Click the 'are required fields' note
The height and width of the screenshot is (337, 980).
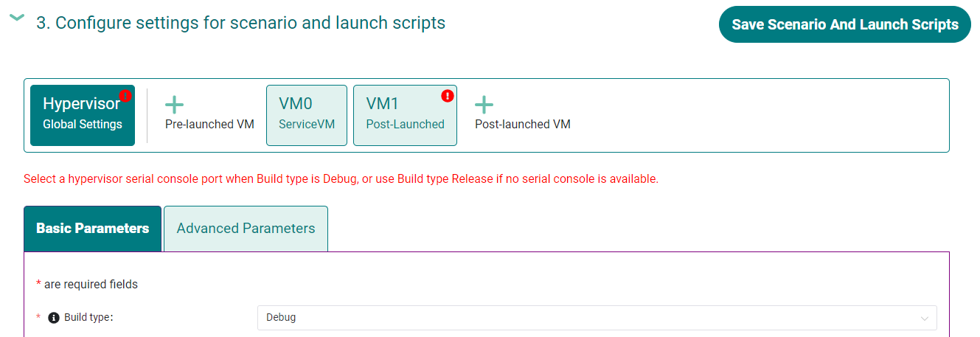[x=90, y=284]
